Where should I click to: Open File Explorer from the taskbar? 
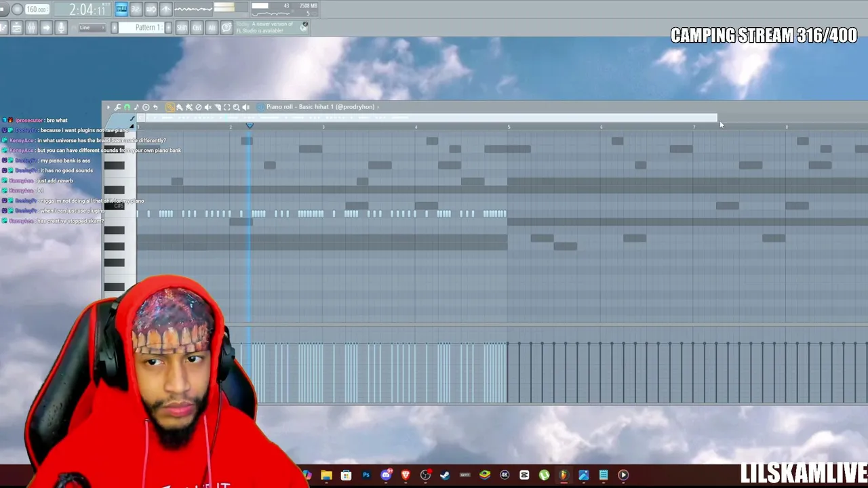coord(326,475)
